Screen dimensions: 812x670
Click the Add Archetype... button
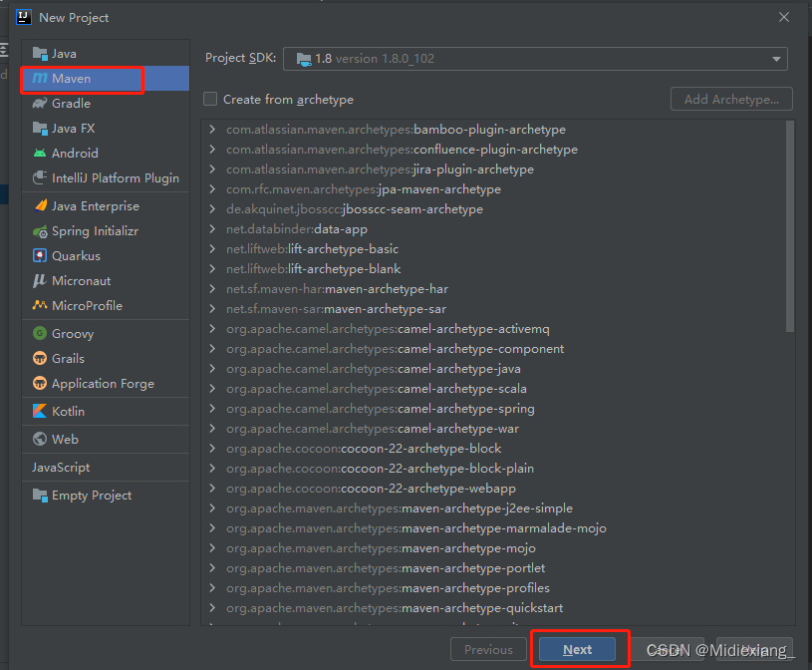(731, 99)
